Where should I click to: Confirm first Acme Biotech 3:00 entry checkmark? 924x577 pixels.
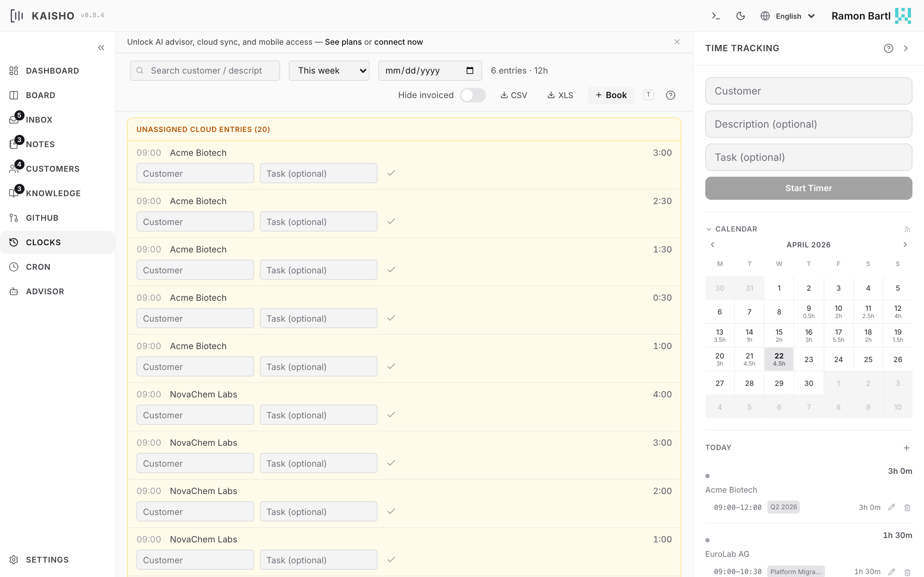point(391,173)
